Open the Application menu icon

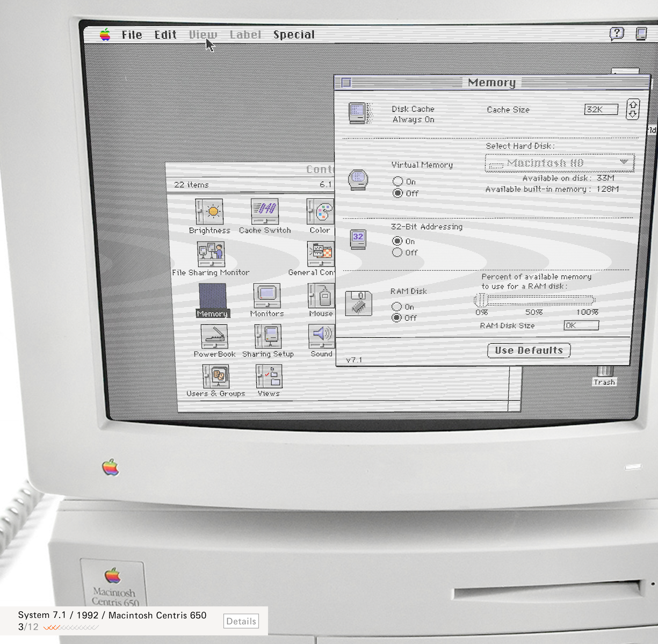[x=641, y=34]
